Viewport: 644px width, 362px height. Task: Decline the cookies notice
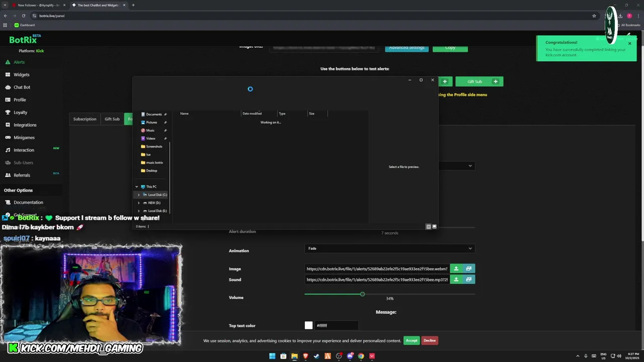pos(429,340)
